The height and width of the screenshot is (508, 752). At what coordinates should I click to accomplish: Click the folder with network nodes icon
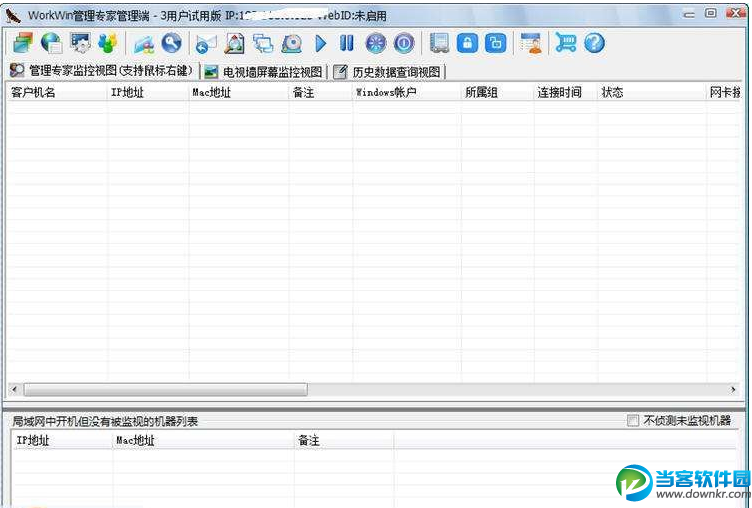point(143,44)
